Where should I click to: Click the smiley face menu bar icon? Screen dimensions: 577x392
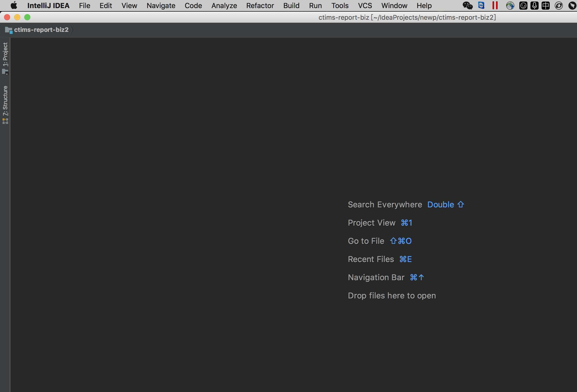click(523, 5)
